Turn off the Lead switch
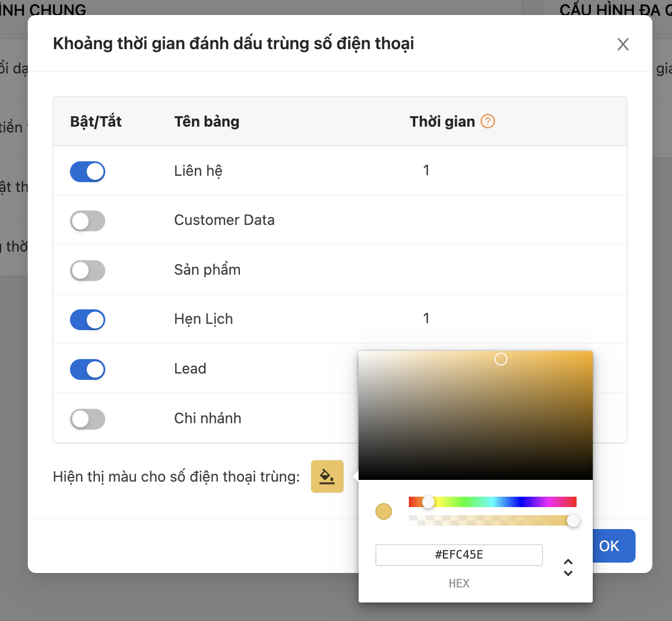672x621 pixels. tap(87, 369)
